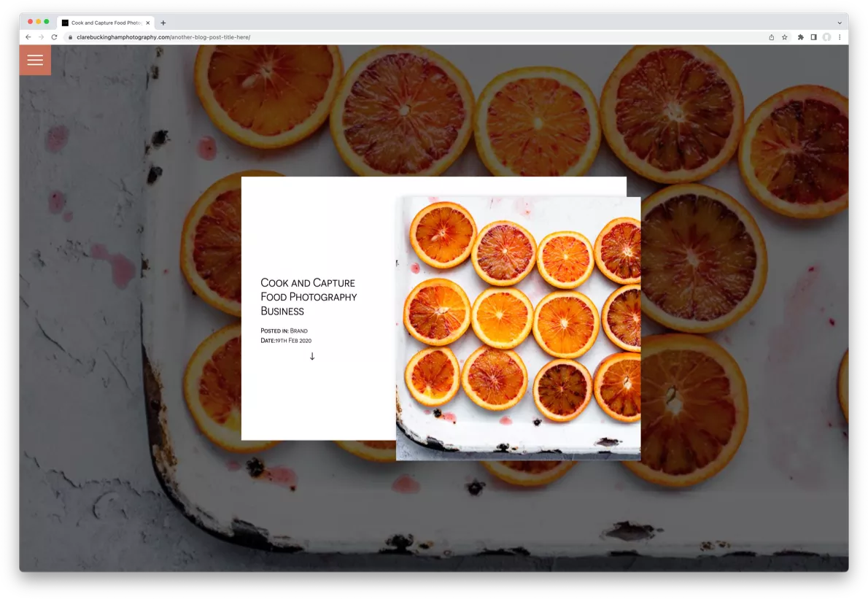Viewport: 868px width, 599px height.
Task: Click the profile avatar icon
Action: click(826, 37)
